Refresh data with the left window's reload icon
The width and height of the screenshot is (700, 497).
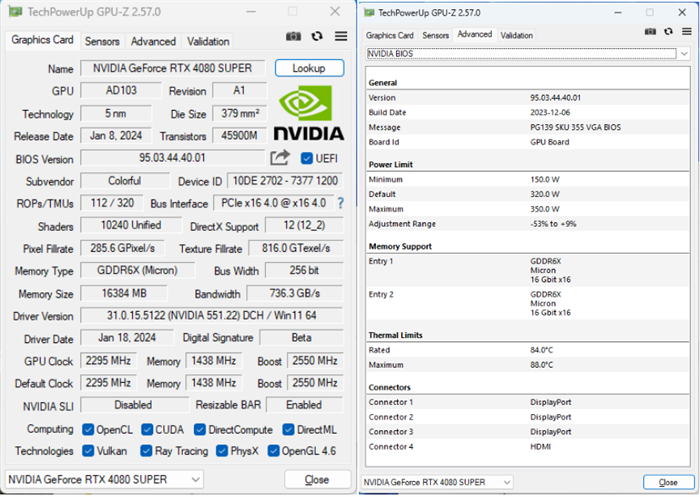click(x=317, y=36)
